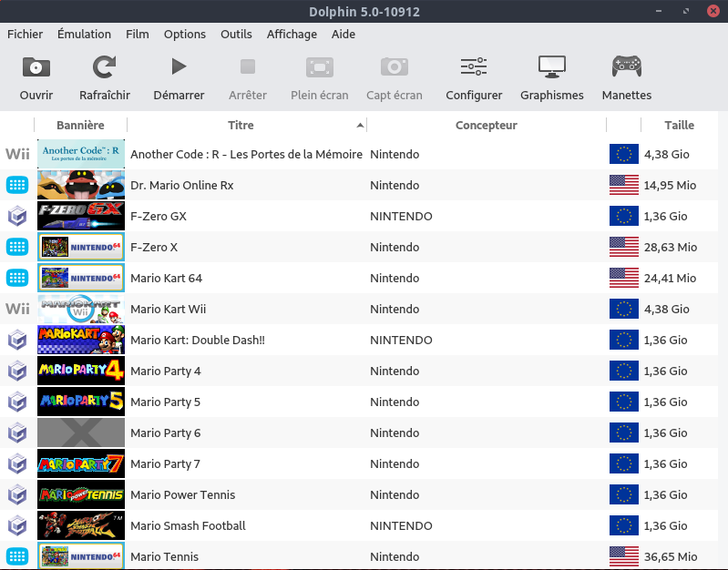Select the title 'Mario Kart 64'
The image size is (728, 570).
point(166,278)
